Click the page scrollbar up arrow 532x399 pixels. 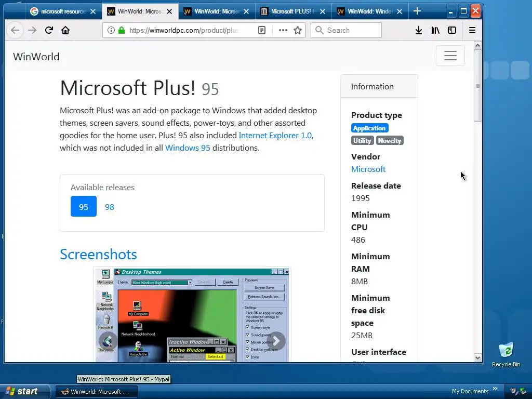(478, 46)
